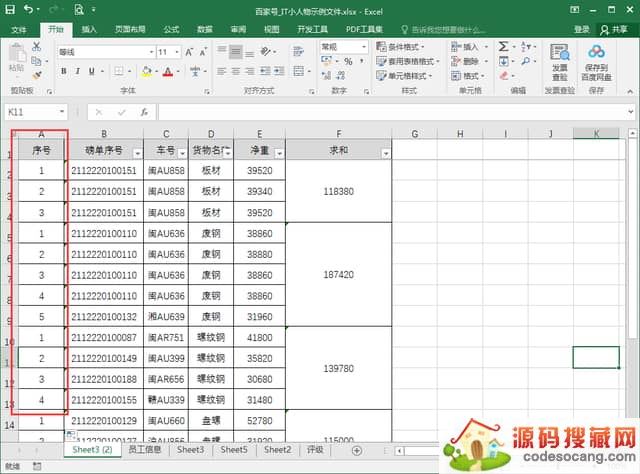This screenshot has height=474, width=640.
Task: Toggle Italic formatting
Action: (77, 71)
